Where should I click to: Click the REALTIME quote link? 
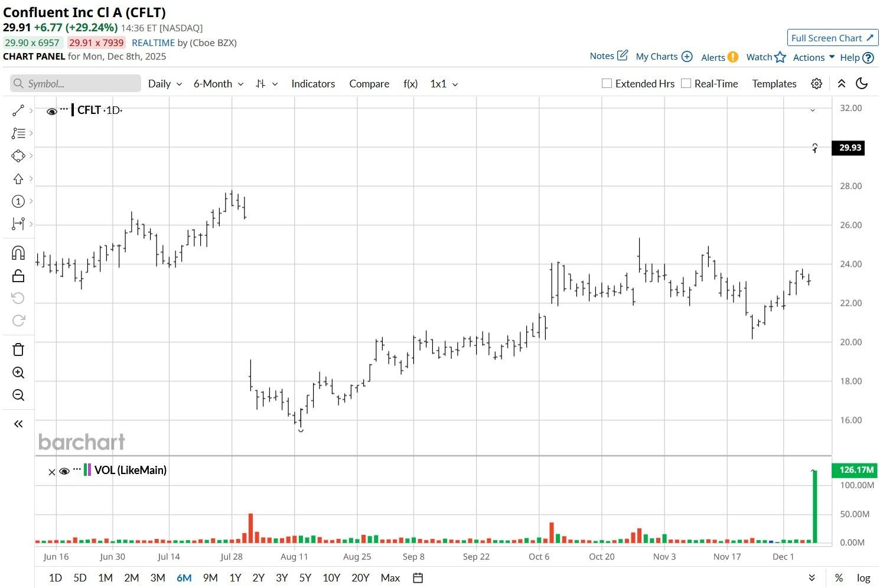click(154, 43)
